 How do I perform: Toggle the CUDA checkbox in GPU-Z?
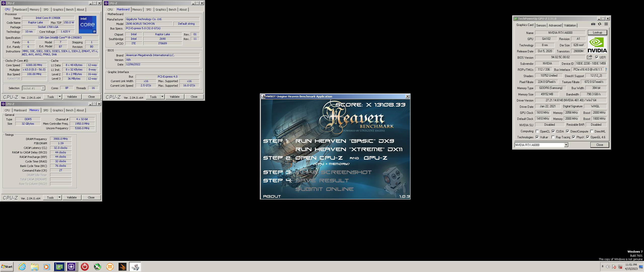click(x=553, y=131)
